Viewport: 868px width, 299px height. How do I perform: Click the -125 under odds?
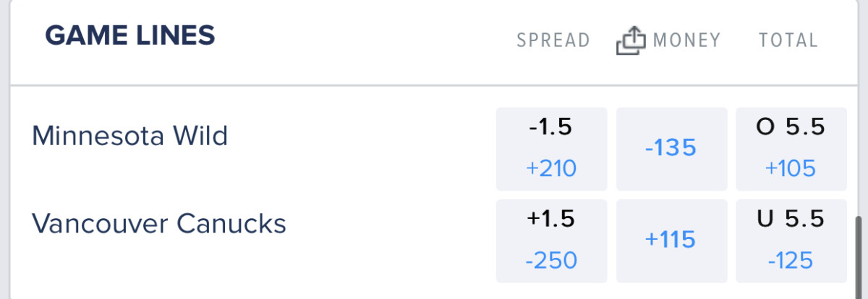(791, 261)
